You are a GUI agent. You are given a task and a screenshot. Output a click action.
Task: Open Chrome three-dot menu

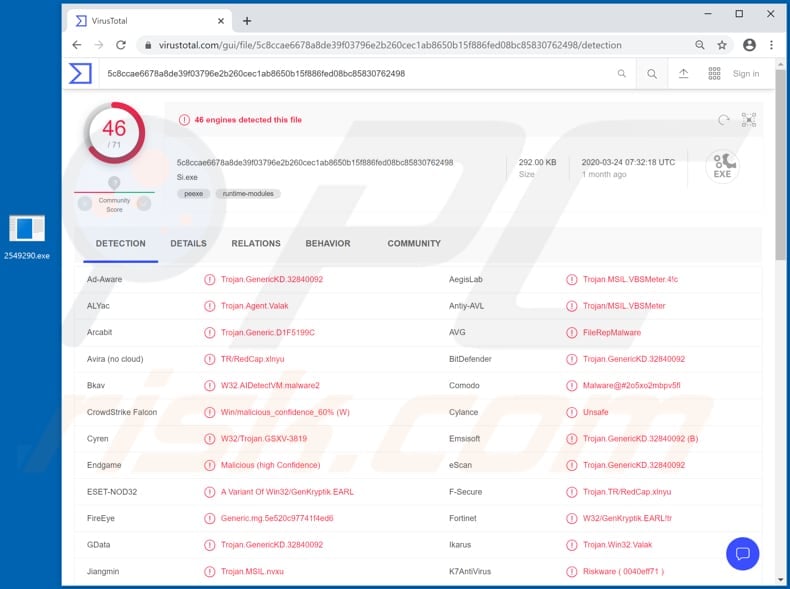tap(771, 45)
